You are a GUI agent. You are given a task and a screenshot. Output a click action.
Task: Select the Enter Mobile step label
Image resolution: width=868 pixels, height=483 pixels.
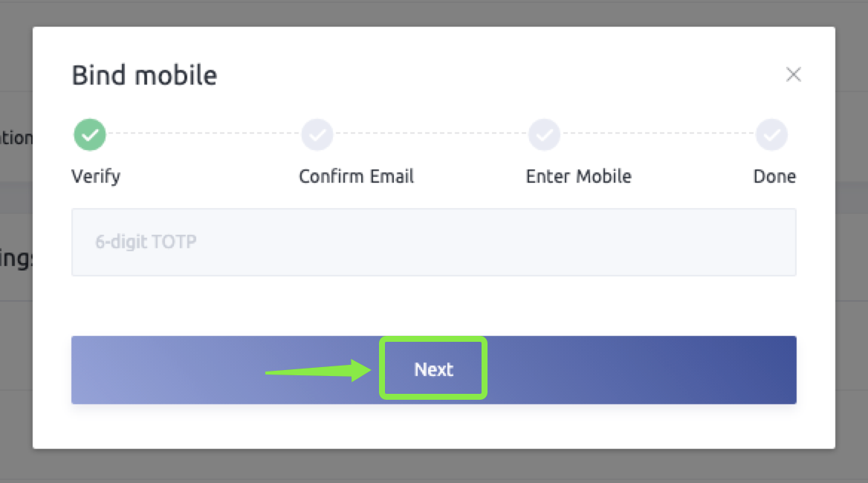[x=578, y=177]
